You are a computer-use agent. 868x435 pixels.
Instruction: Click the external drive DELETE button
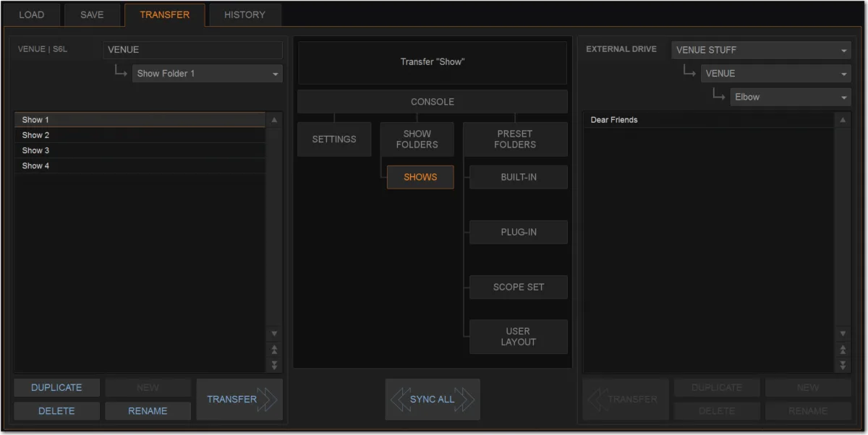(717, 411)
